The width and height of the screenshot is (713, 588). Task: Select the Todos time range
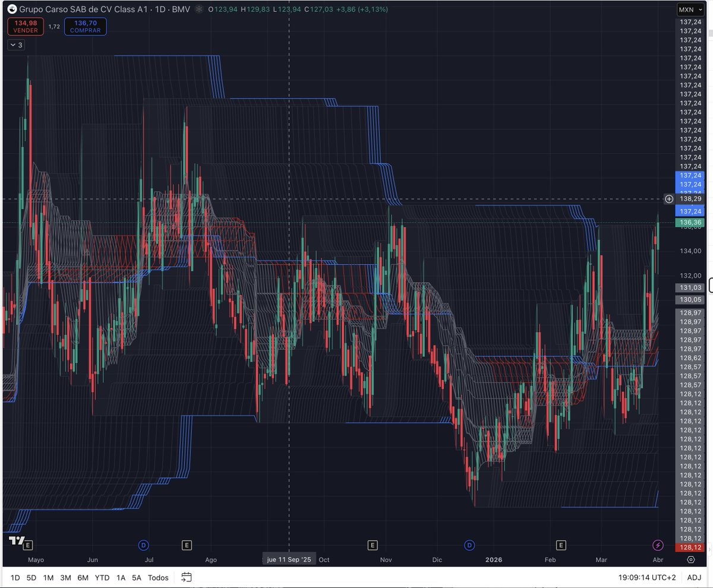(158, 577)
